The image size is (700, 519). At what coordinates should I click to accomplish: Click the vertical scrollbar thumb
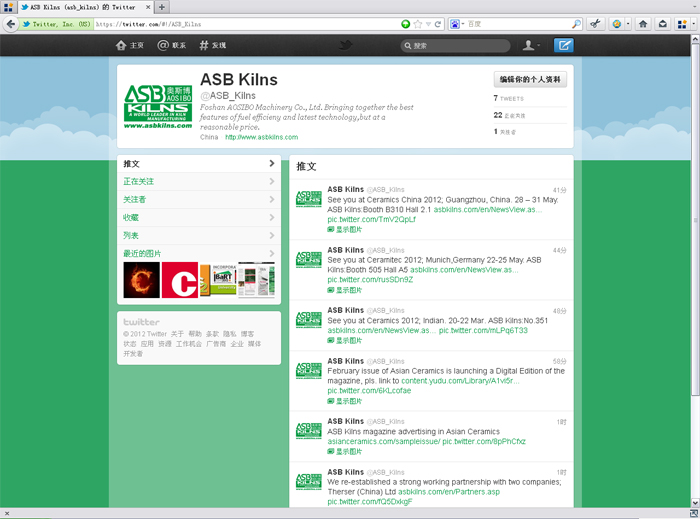[x=695, y=219]
